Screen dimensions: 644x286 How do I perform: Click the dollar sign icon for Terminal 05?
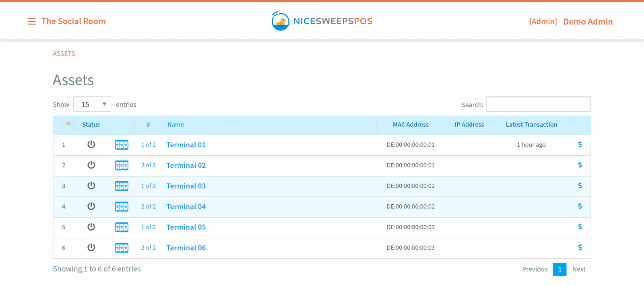pyautogui.click(x=580, y=227)
